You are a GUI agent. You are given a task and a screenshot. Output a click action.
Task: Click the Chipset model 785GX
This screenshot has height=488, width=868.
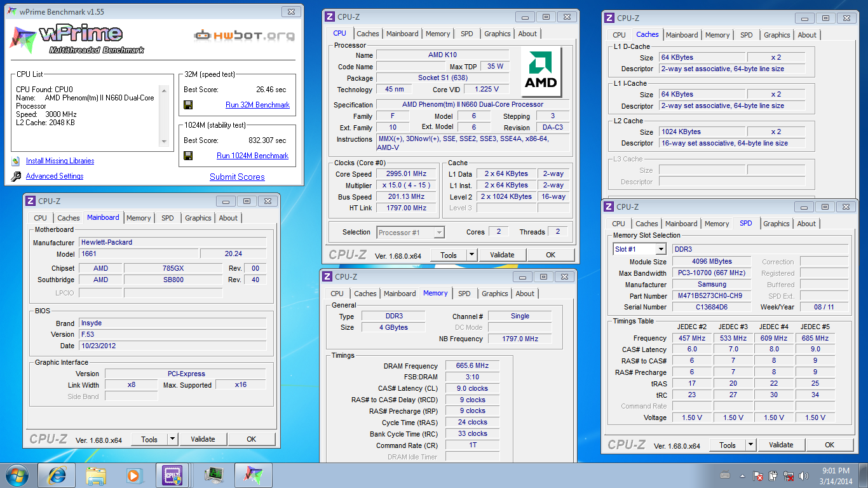point(173,268)
